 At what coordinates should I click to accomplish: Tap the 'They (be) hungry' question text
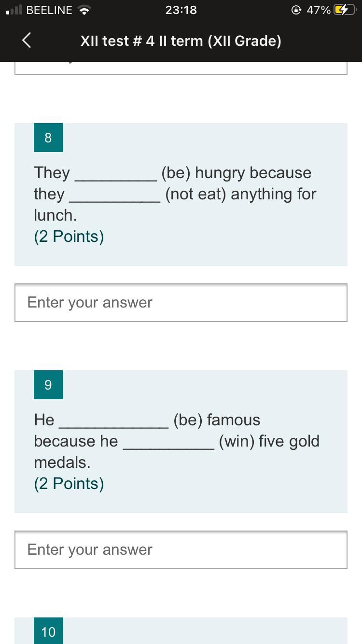175,194
